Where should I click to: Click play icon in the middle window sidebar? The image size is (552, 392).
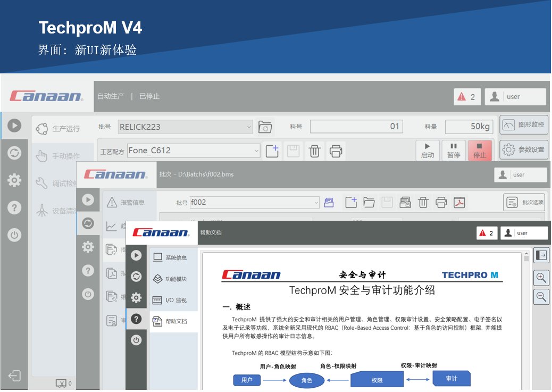pyautogui.click(x=88, y=199)
